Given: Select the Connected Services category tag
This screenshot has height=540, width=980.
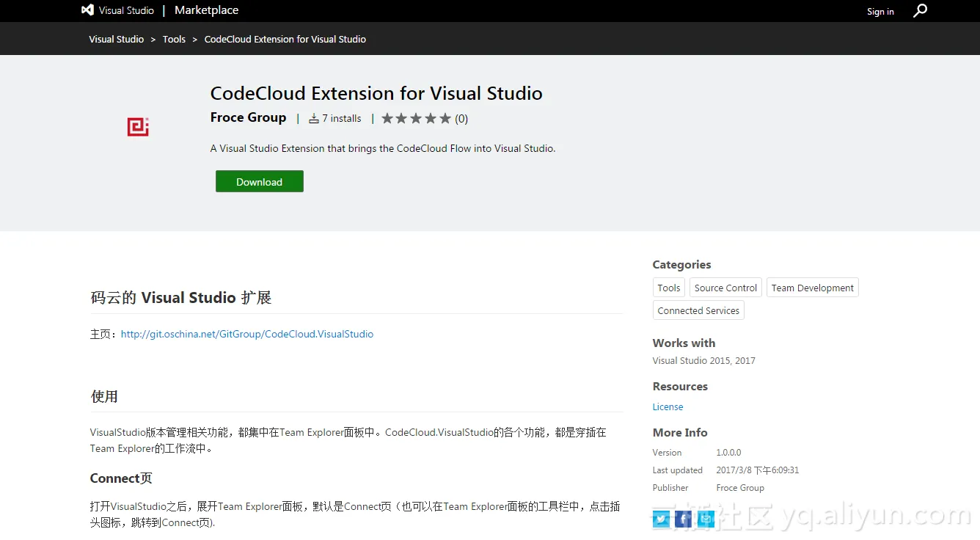Looking at the screenshot, I should click(x=698, y=310).
